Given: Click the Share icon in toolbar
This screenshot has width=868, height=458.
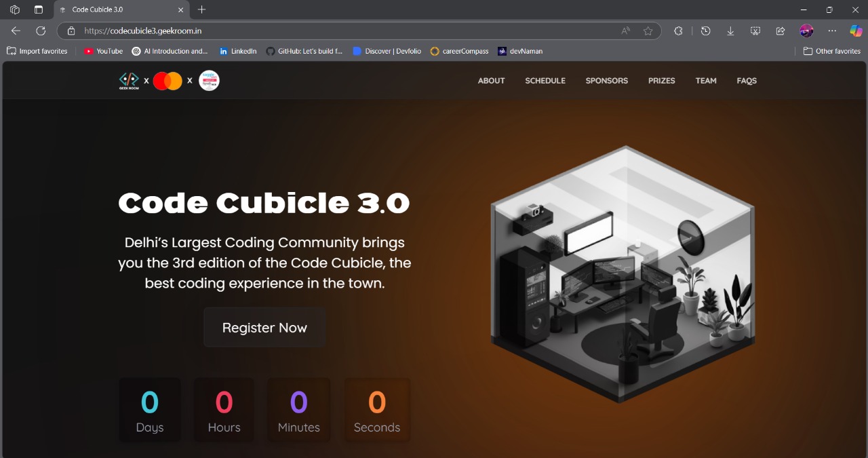Looking at the screenshot, I should click(x=781, y=31).
